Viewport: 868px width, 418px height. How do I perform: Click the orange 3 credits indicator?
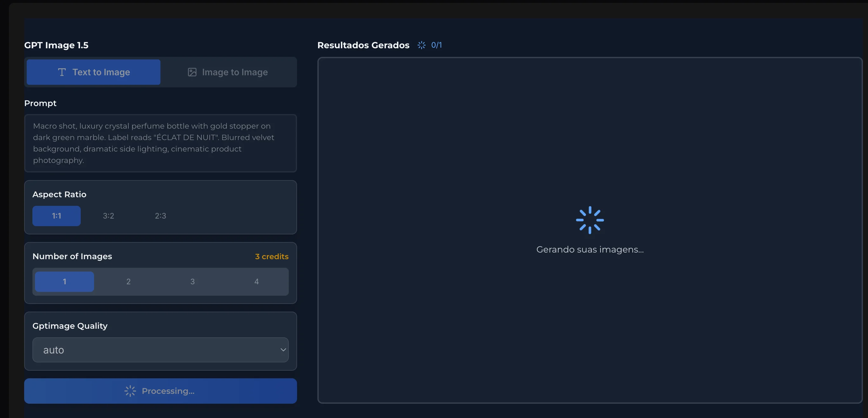tap(272, 256)
